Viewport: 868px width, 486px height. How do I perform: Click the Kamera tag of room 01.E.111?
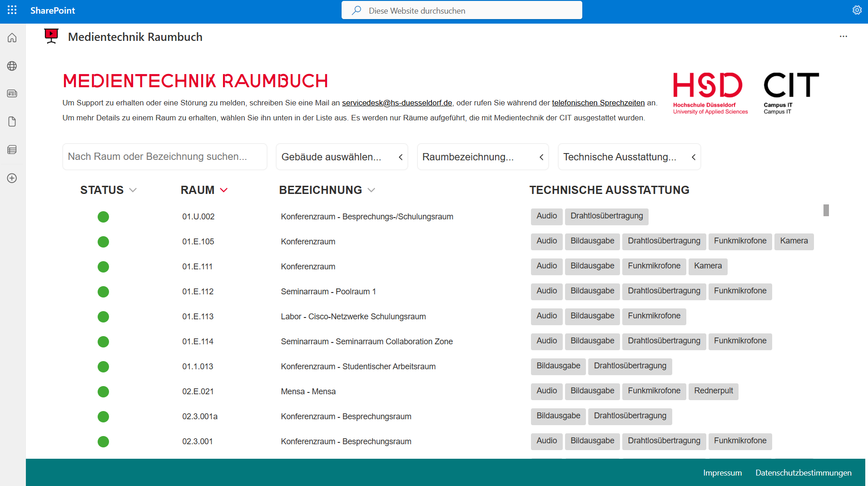(x=708, y=266)
